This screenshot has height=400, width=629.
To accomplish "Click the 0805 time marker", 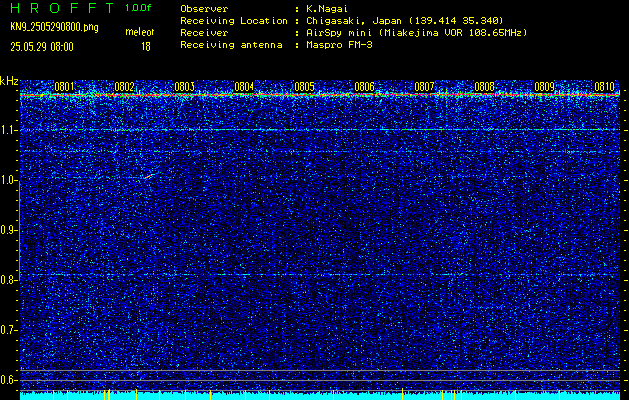I will coord(304,87).
